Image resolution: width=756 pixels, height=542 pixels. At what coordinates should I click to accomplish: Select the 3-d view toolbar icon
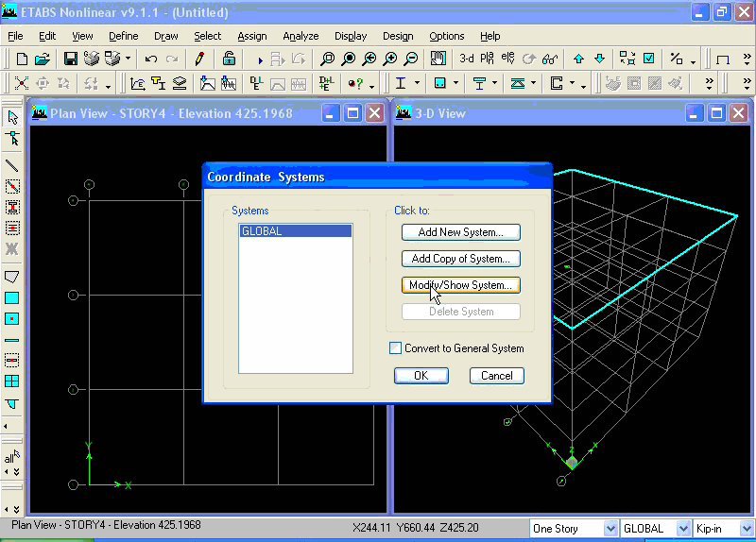(466, 59)
